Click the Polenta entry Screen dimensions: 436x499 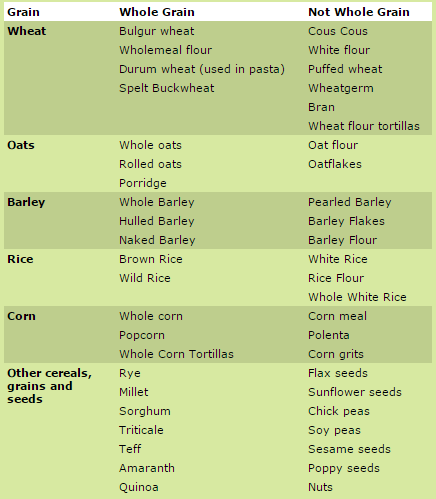point(329,335)
